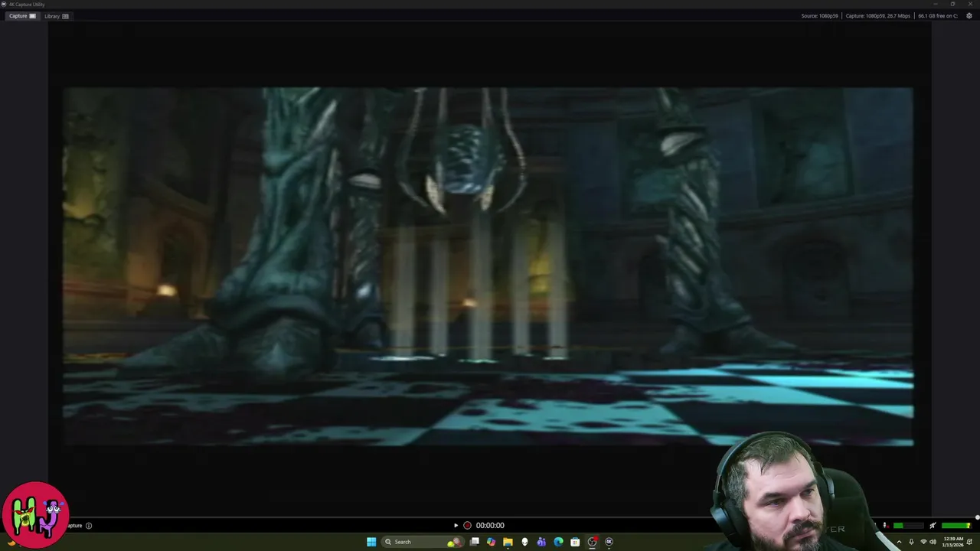Open the Library tab
Viewport: 980px width, 551px height.
point(56,16)
